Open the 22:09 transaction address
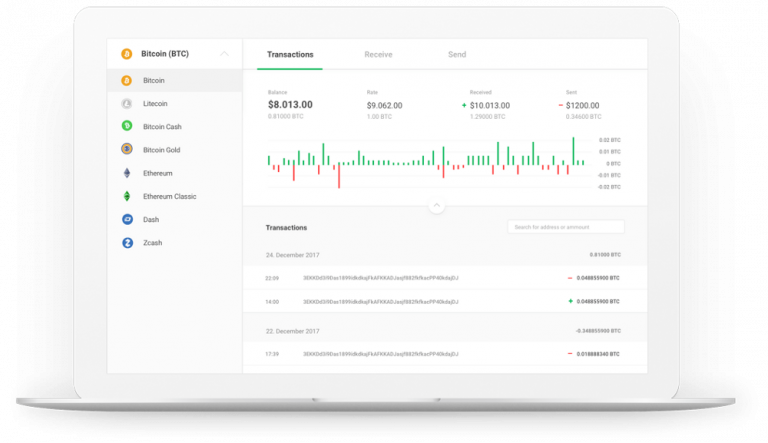The width and height of the screenshot is (768, 443). pyautogui.click(x=382, y=277)
